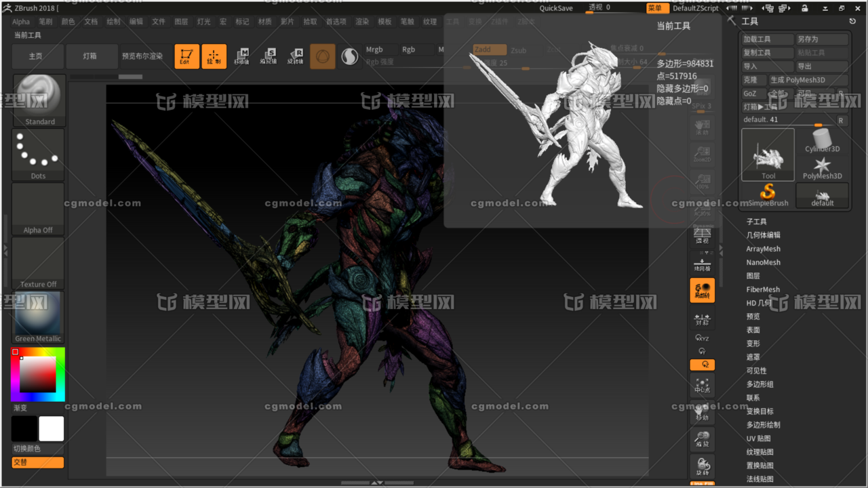The image size is (868, 488).
Task: Expand the 几何体编辑 geometry section
Action: click(x=764, y=235)
